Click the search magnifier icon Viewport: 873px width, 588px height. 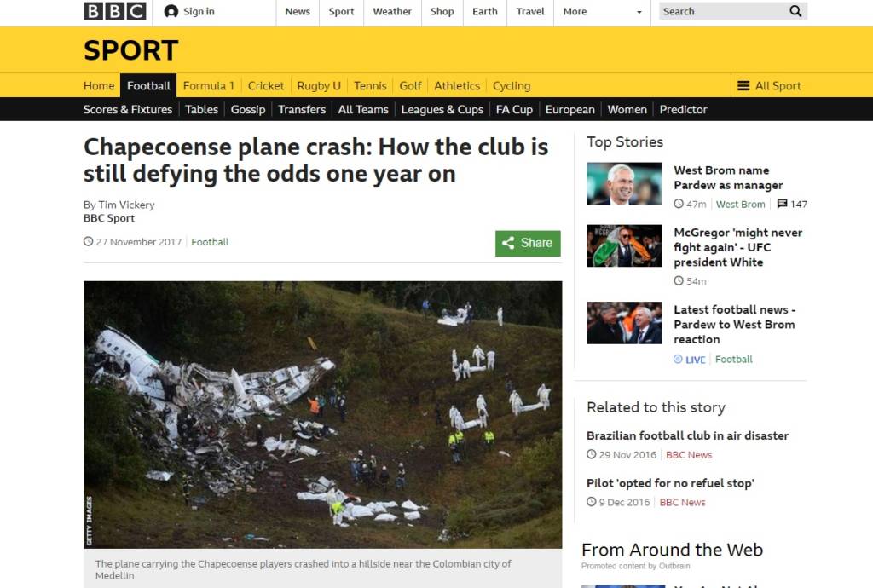pyautogui.click(x=795, y=11)
